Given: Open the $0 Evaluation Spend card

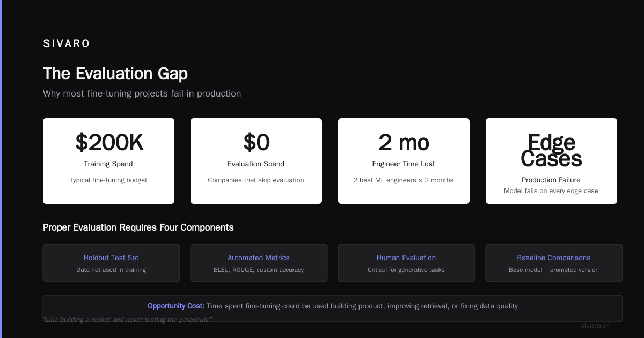Looking at the screenshot, I should (x=256, y=161).
